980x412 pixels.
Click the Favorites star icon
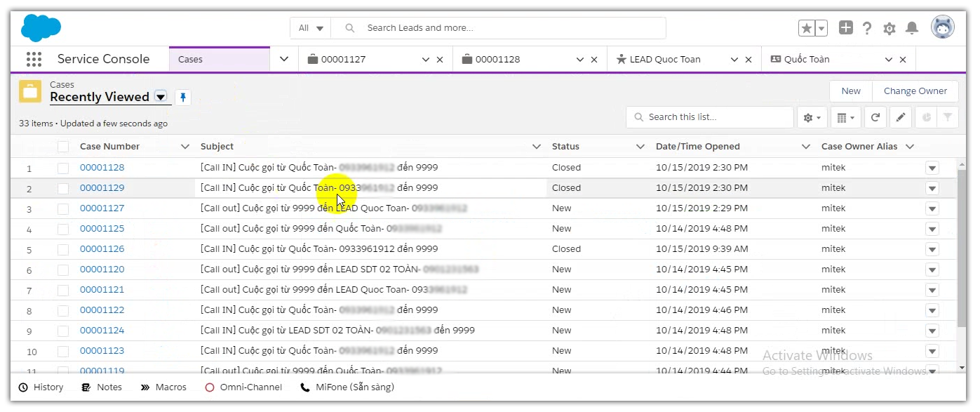coord(807,28)
